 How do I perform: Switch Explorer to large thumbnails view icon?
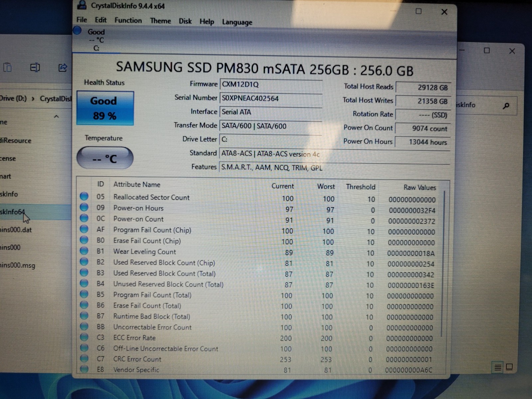point(509,367)
